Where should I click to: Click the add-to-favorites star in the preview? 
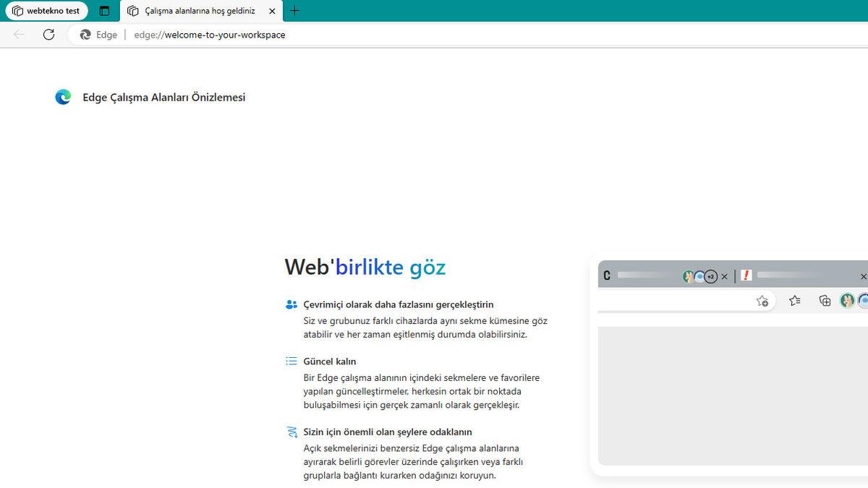[x=762, y=300]
